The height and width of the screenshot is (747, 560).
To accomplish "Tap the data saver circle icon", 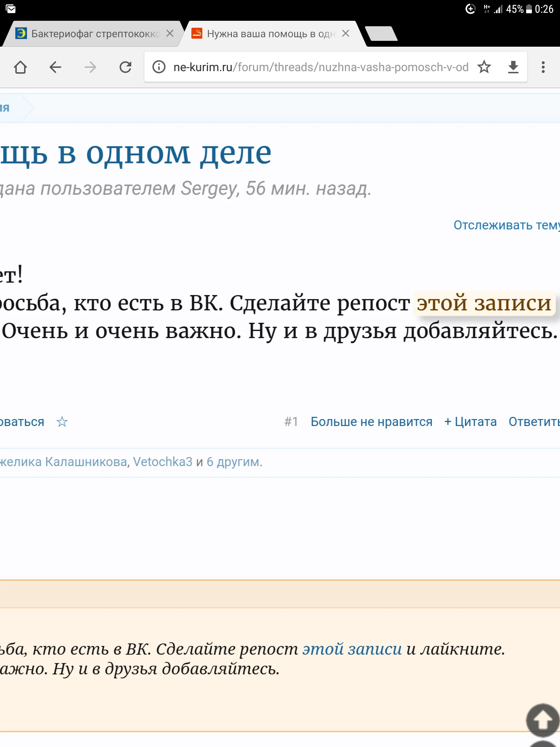I will click(x=471, y=9).
